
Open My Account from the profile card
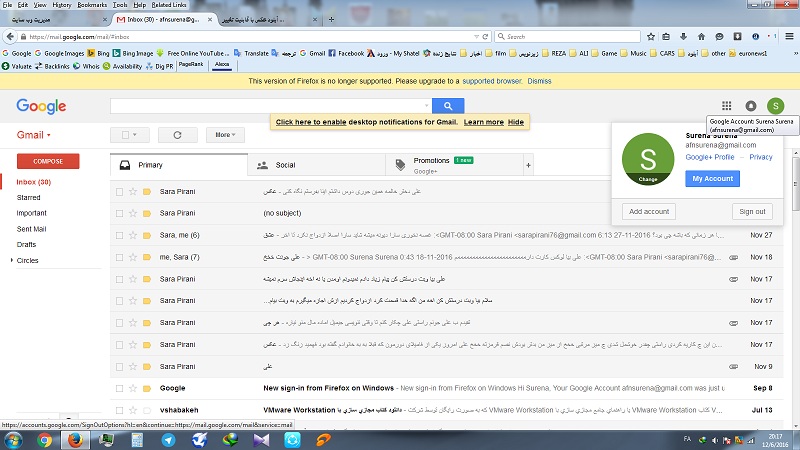pyautogui.click(x=712, y=179)
